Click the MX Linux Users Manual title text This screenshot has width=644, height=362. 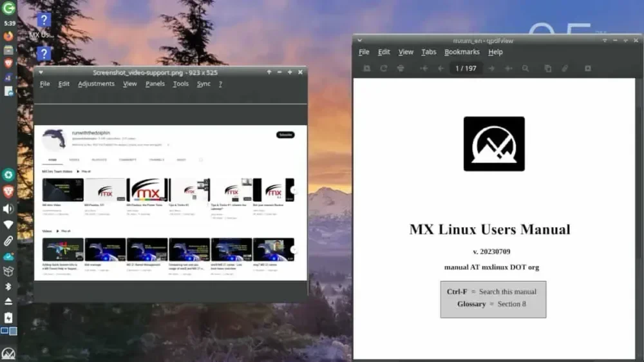point(490,229)
